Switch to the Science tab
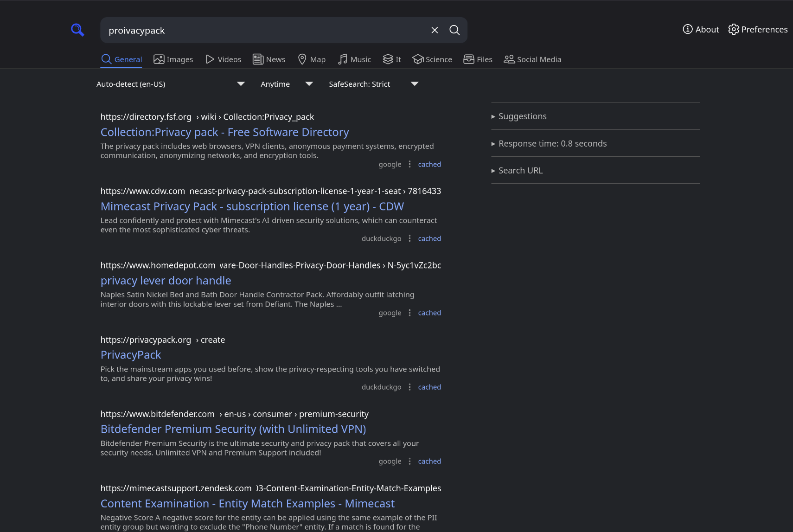Viewport: 793px width, 532px height. pos(432,59)
